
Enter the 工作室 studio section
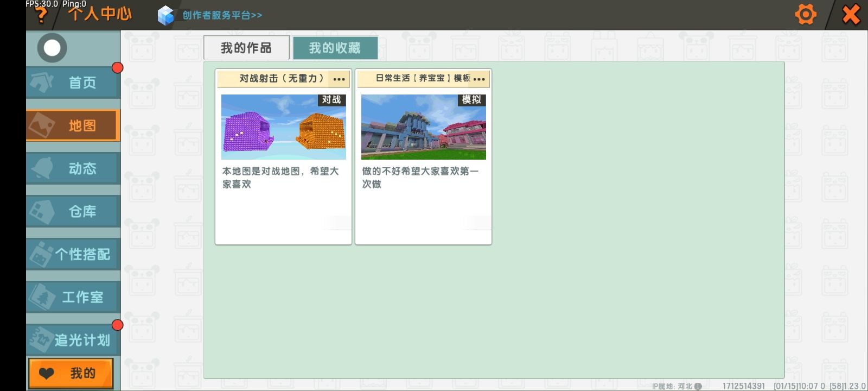pos(73,297)
